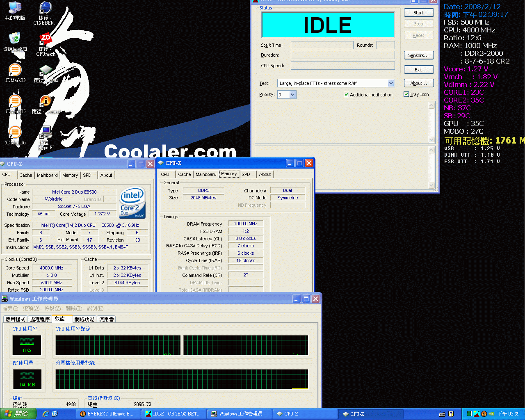Open the Recycle Bin (資源回收筒) desktop icon
525x420 pixels.
pyautogui.click(x=15, y=42)
